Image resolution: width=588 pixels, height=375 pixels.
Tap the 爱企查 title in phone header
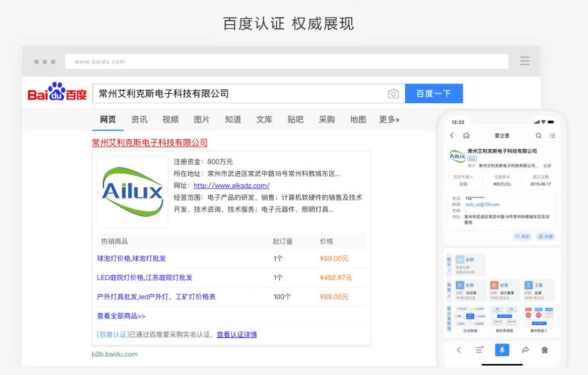[x=502, y=135]
